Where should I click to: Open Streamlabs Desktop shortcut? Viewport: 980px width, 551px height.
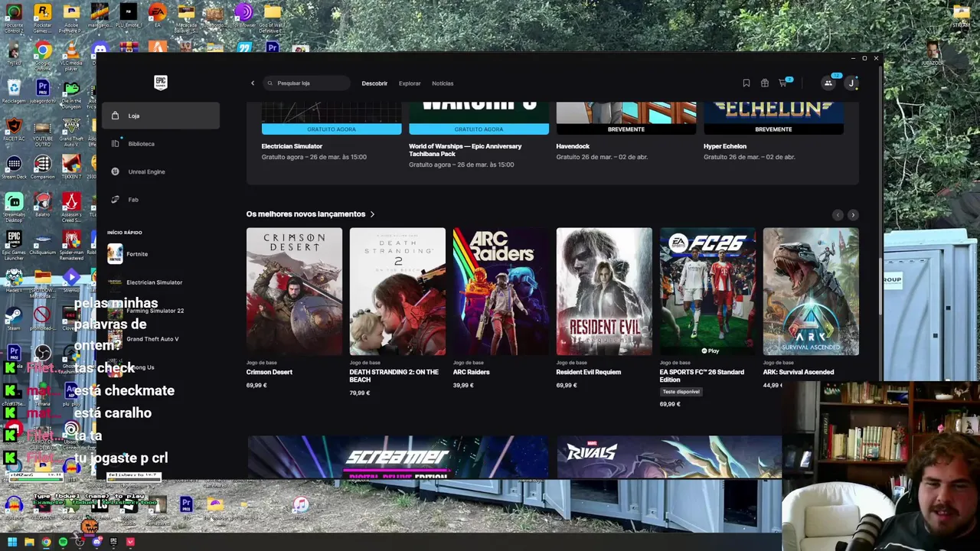click(14, 207)
